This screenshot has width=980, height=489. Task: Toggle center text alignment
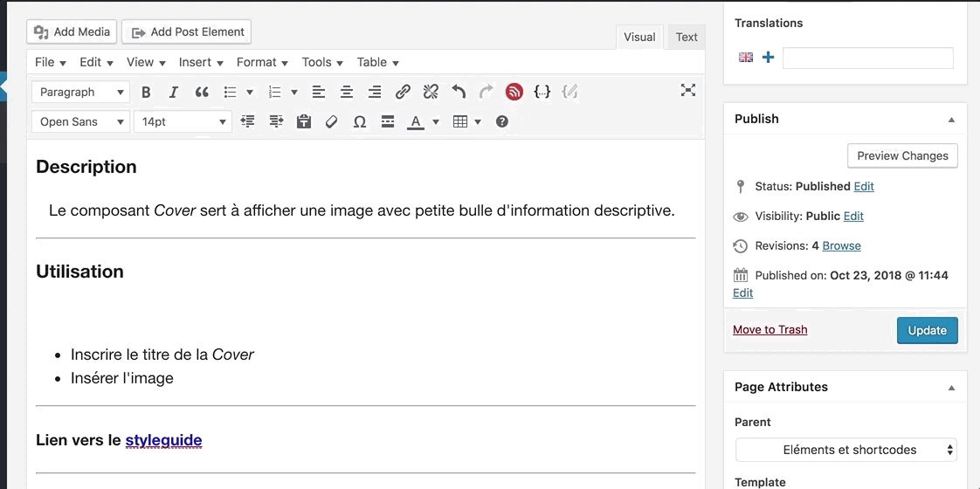pos(347,92)
